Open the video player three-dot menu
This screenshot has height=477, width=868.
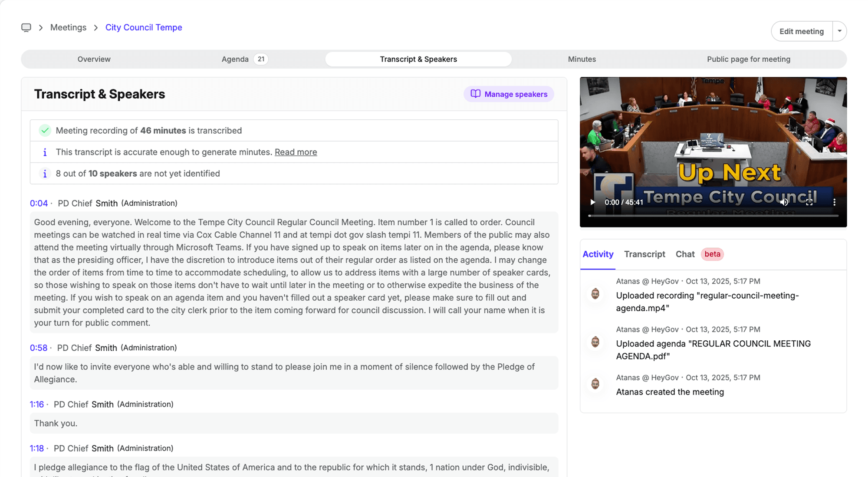(x=834, y=202)
